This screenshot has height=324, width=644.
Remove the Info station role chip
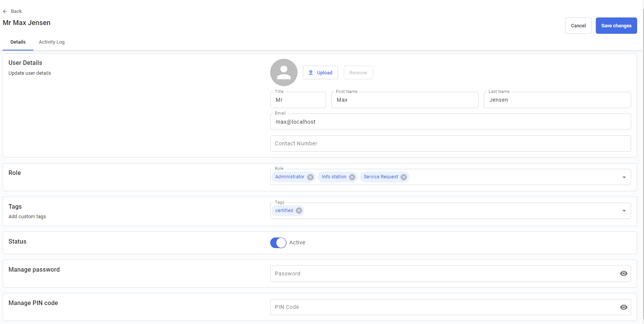click(x=352, y=177)
